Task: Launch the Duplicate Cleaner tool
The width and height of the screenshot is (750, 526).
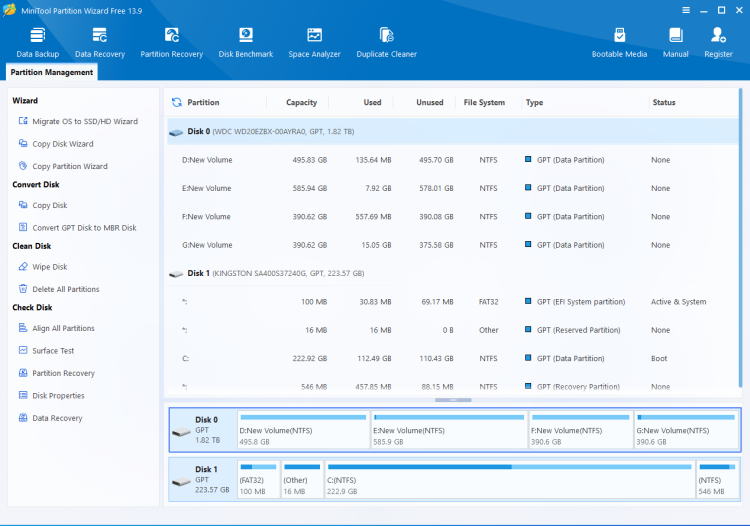Action: coord(386,43)
